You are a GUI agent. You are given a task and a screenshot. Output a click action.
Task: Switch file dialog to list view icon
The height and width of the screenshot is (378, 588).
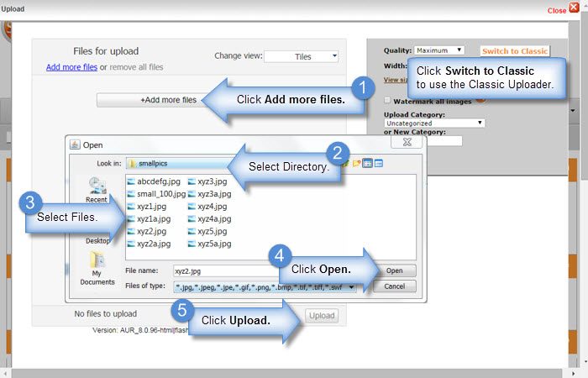(368, 163)
